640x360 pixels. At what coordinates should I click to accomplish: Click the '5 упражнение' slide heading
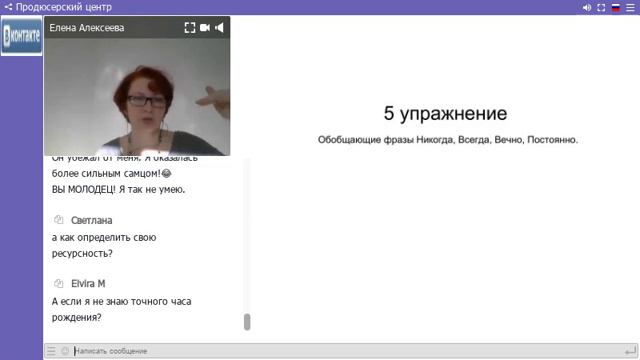pos(445,113)
